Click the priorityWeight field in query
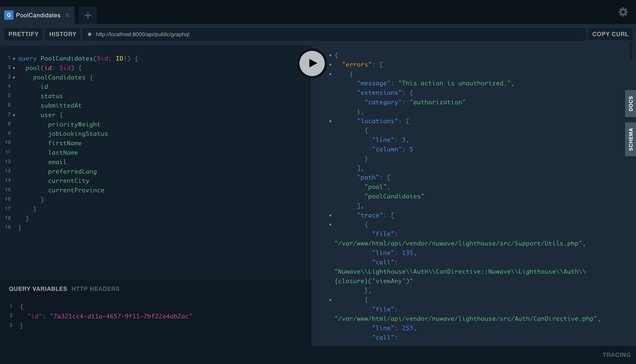This screenshot has height=364, width=636. pos(74,124)
